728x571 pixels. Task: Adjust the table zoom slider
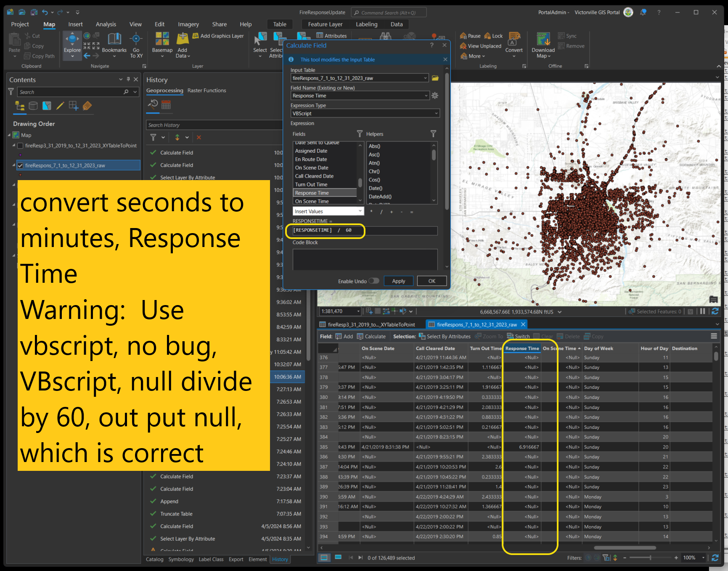click(650, 558)
